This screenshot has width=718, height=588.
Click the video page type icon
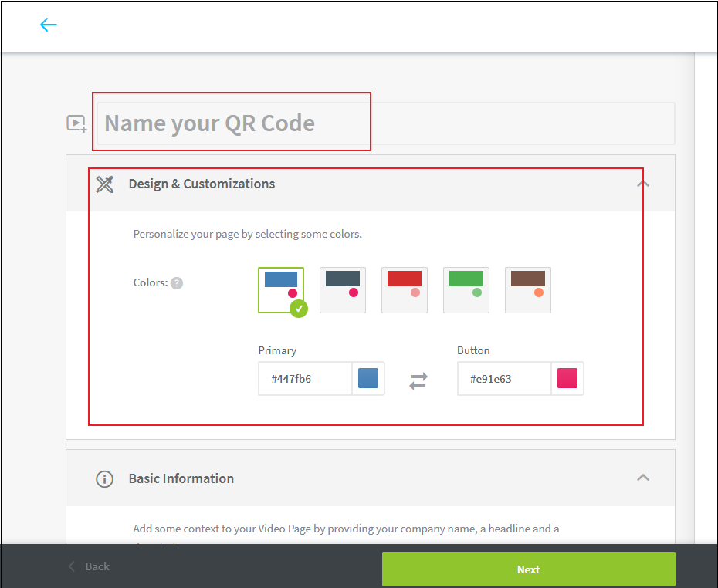(76, 123)
